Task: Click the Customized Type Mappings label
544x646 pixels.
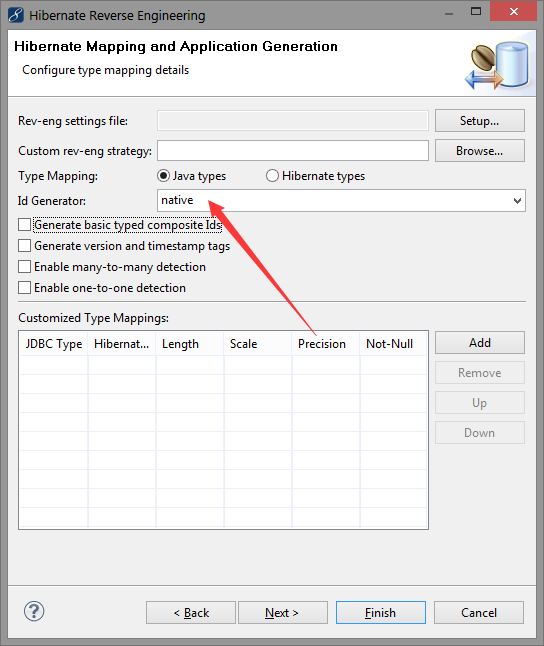Action: [x=94, y=318]
